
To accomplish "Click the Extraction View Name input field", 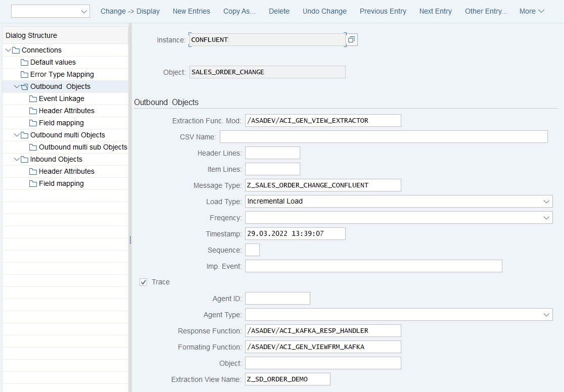I will (x=288, y=379).
